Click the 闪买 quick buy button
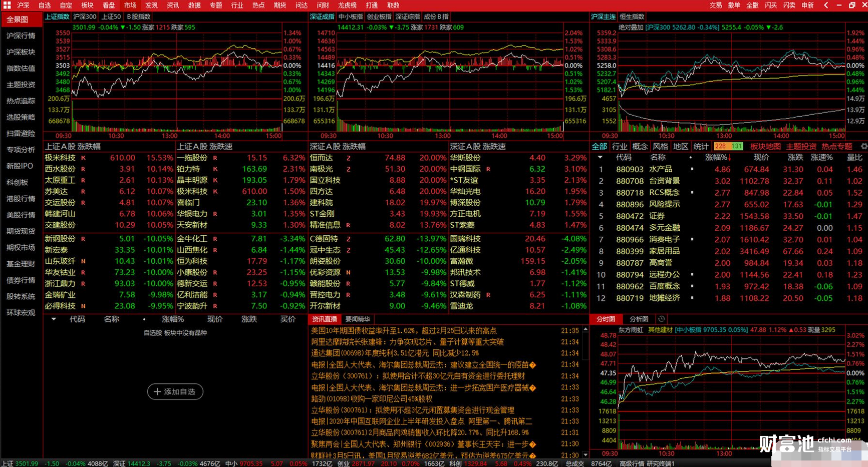868x467 pixels. (771, 5)
